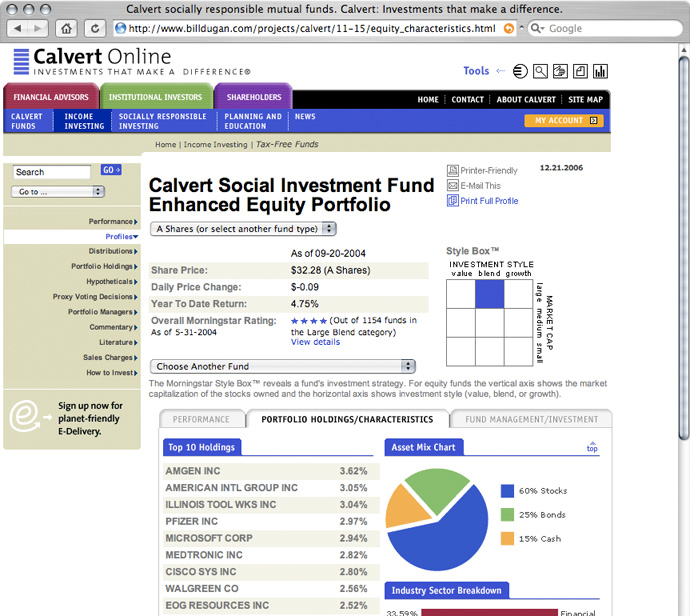This screenshot has height=616, width=690.
Task: Reload the page with the refresh icon
Action: click(x=95, y=29)
